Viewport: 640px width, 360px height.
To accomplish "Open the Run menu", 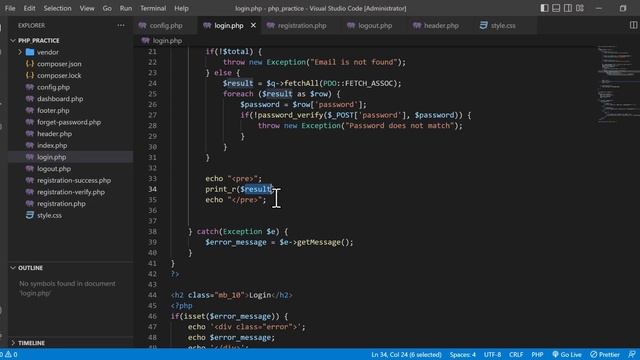I will [126, 8].
